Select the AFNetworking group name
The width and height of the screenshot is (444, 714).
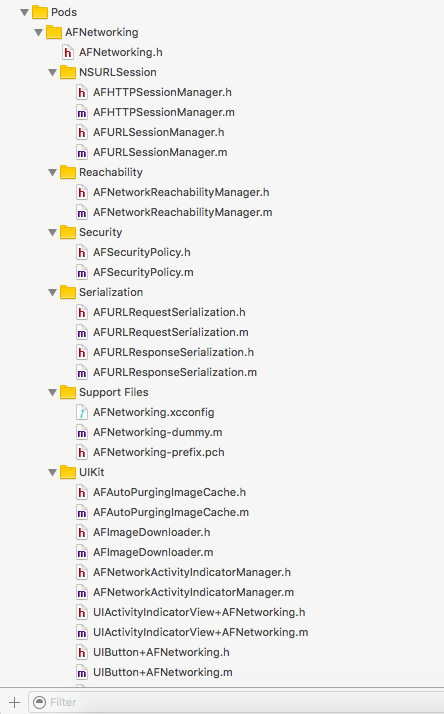pos(102,32)
